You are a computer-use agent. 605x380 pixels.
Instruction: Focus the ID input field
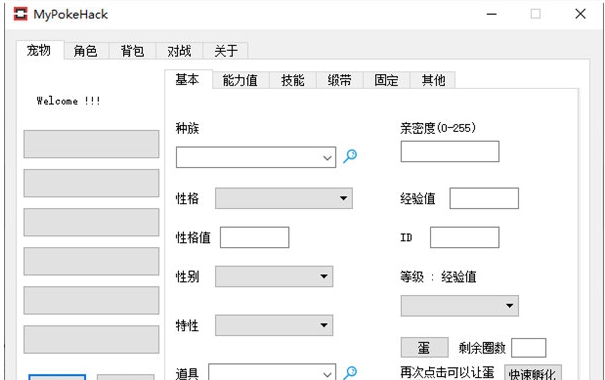(x=465, y=237)
